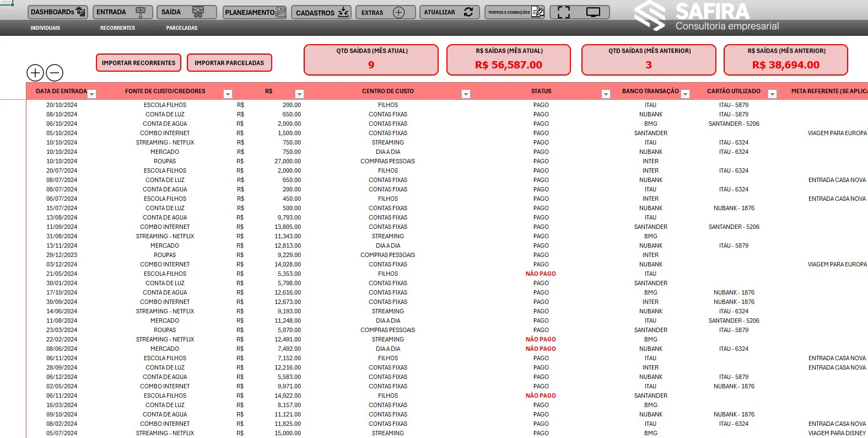Select date cell 20/10/2024
This screenshot has width=868, height=438.
[62, 105]
